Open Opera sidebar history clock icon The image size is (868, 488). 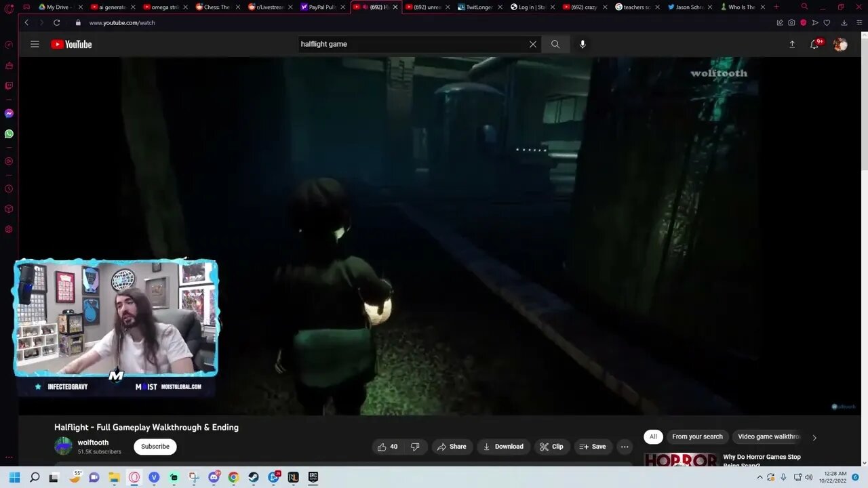tap(9, 189)
